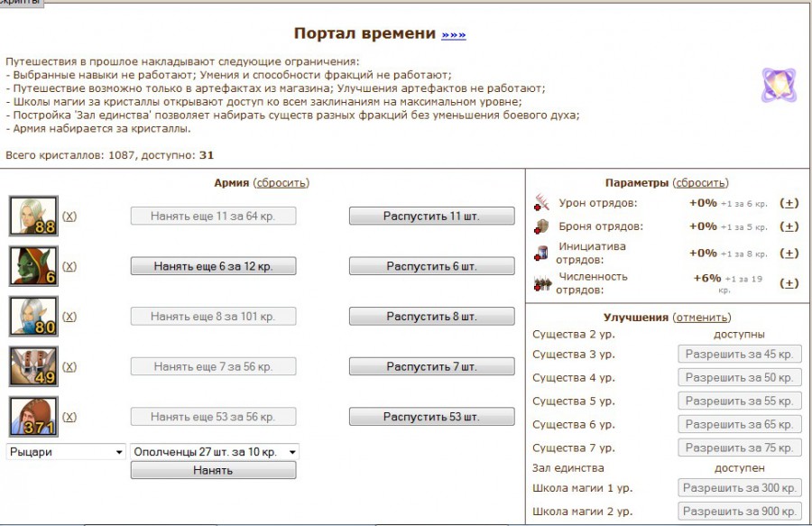Image resolution: width=812 pixels, height=526 pixels.
Task: Click the blue-haired creature portrait with 80 units
Action: point(33,317)
